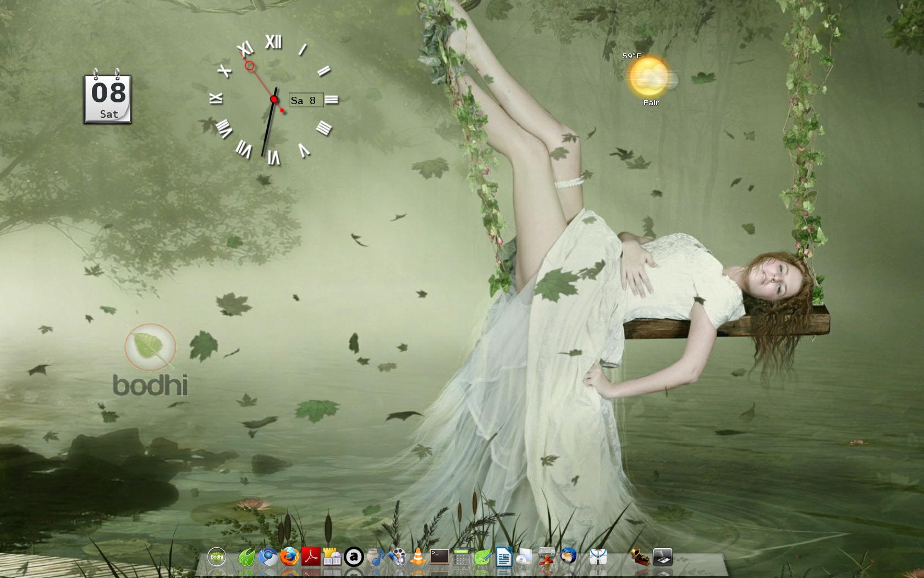Open the film reel video editor icon

pos(397,557)
